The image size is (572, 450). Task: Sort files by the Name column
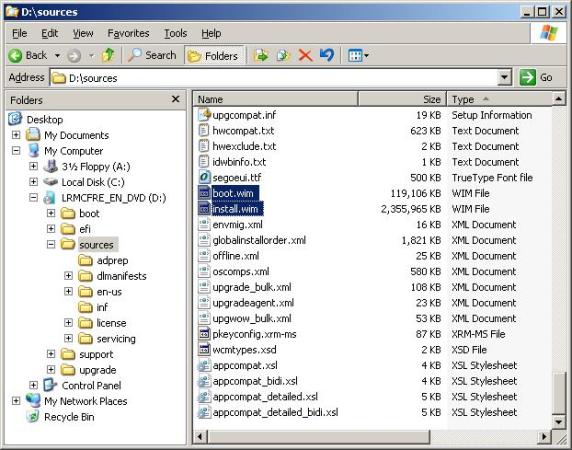(x=275, y=99)
